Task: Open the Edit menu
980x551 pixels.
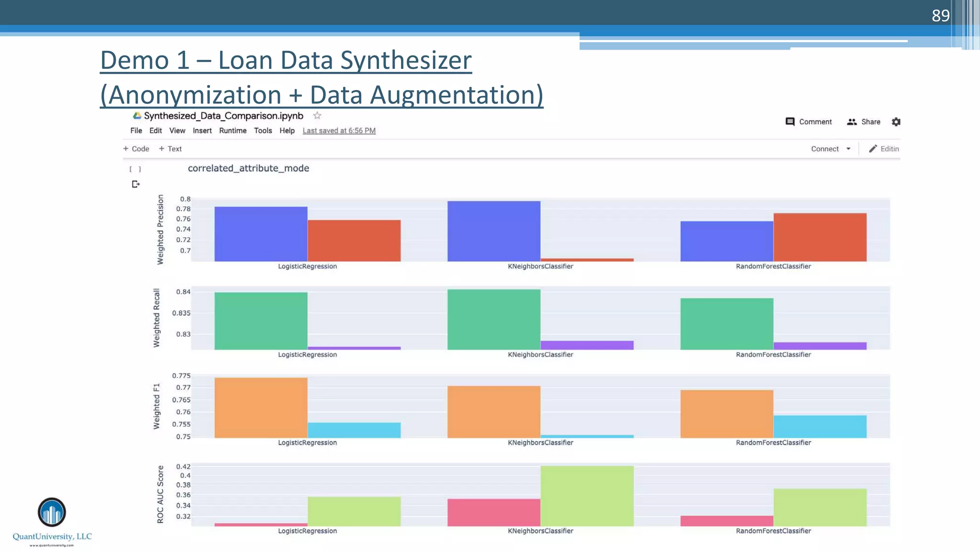Action: point(156,131)
